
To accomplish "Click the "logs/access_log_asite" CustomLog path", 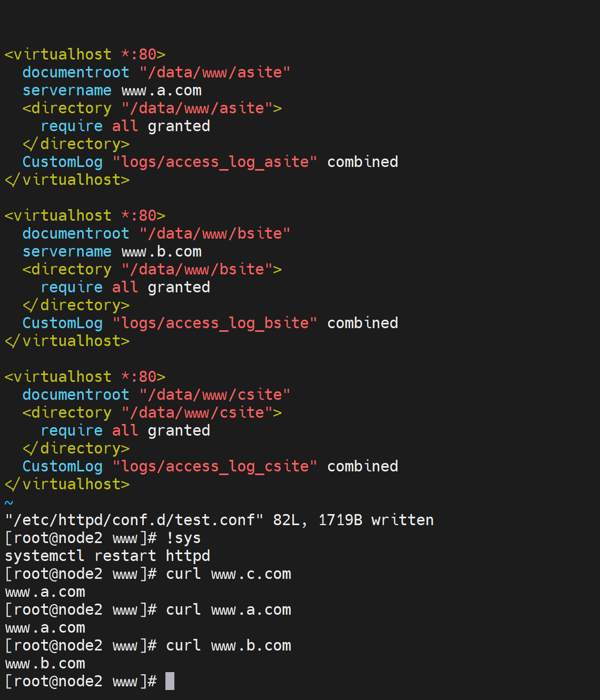I will 215,162.
